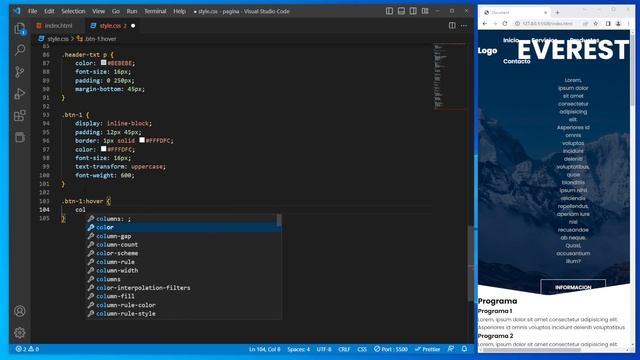
Task: Click the Prettier status bar item
Action: (x=427, y=349)
